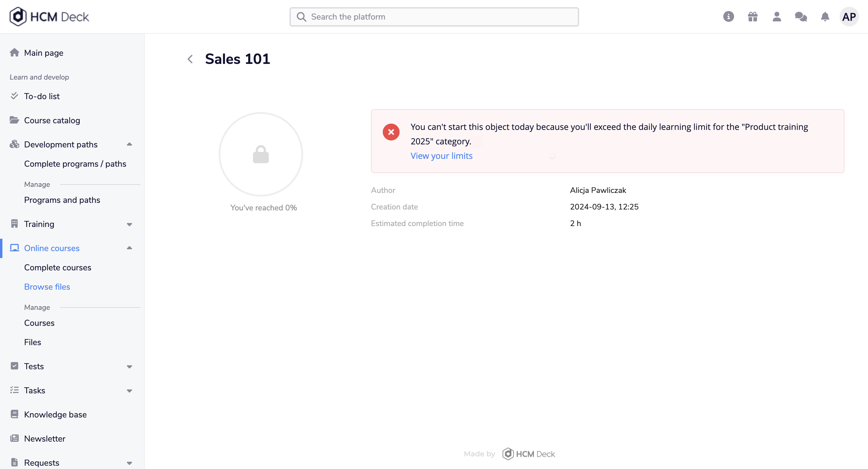
Task: Open the info icon in header
Action: 728,17
